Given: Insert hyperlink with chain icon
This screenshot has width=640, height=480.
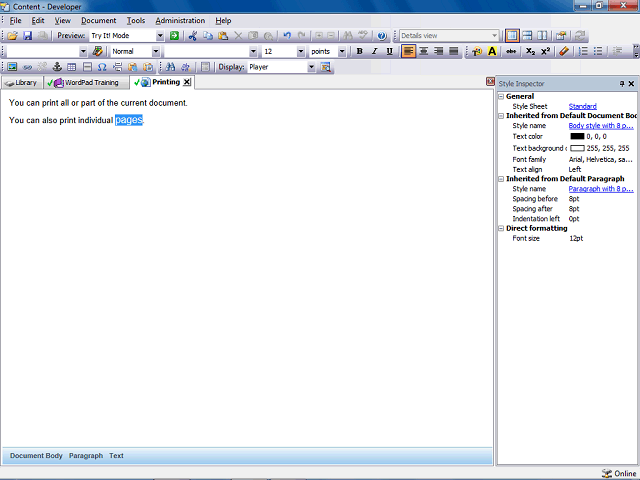Looking at the screenshot, I should pos(27,67).
